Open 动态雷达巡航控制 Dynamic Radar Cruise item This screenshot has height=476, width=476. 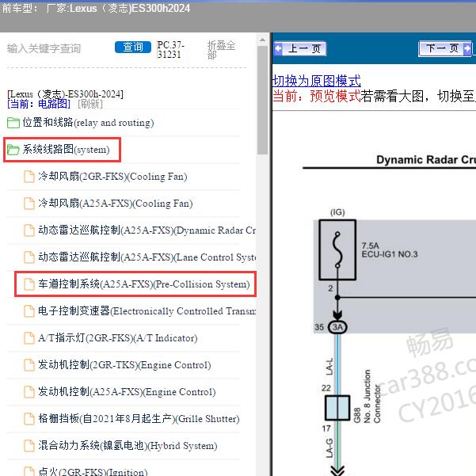(147, 230)
